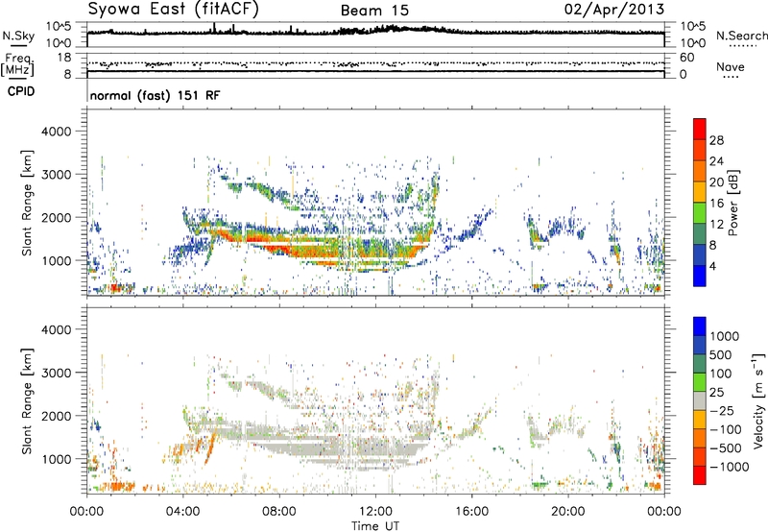Pick the light green Power segment between 12 and 16
The width and height of the screenshot is (768, 532).
pos(700,212)
